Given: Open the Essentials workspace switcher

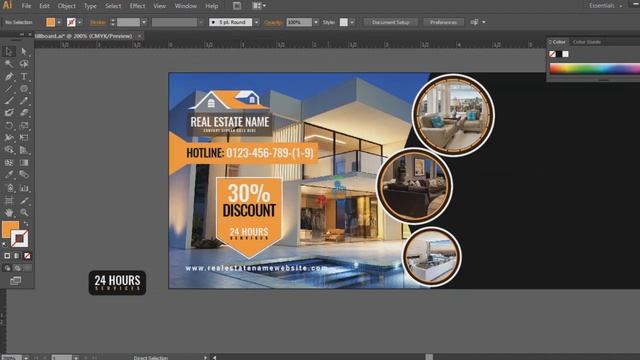Looking at the screenshot, I should point(605,6).
